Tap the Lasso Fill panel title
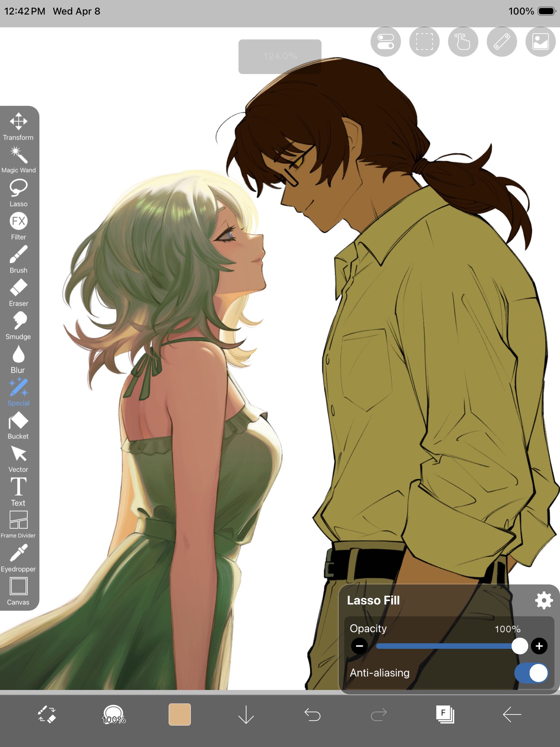Image resolution: width=560 pixels, height=747 pixels. point(373,600)
